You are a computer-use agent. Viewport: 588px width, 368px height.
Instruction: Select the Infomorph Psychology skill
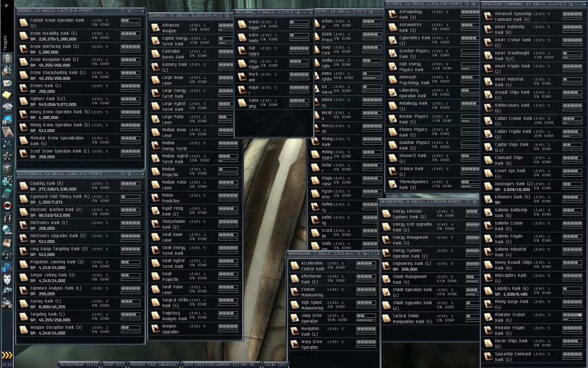click(433, 80)
